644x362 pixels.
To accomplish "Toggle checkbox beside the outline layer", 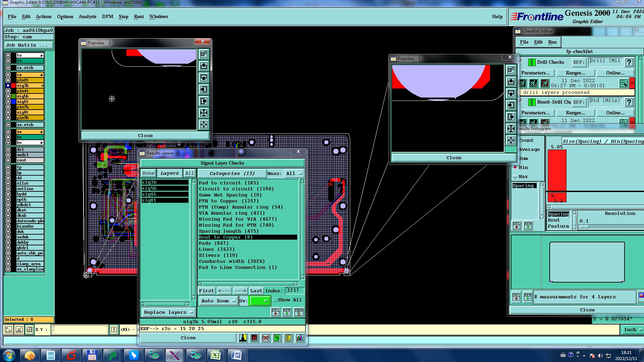I will (8, 189).
